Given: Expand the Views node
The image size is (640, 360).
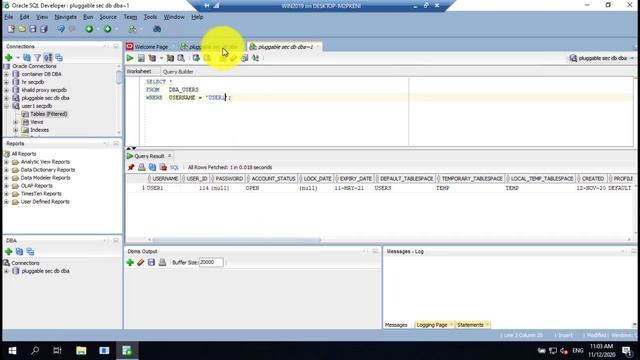Looking at the screenshot, I should pos(16,122).
